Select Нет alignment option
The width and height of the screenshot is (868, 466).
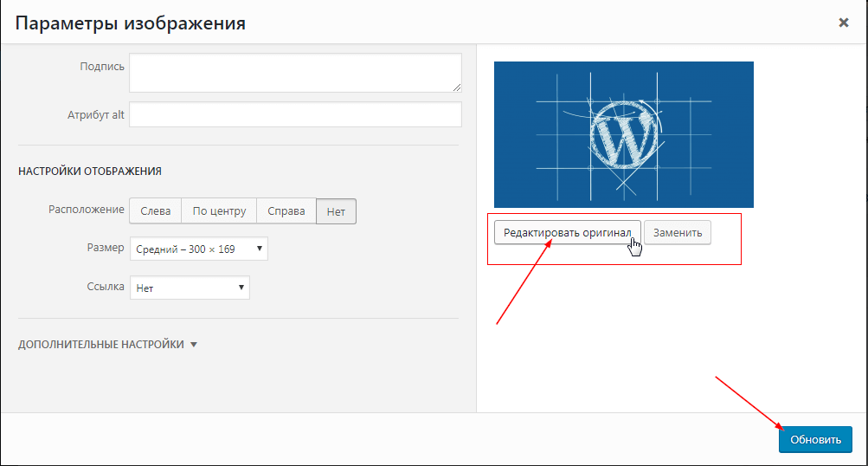(336, 211)
